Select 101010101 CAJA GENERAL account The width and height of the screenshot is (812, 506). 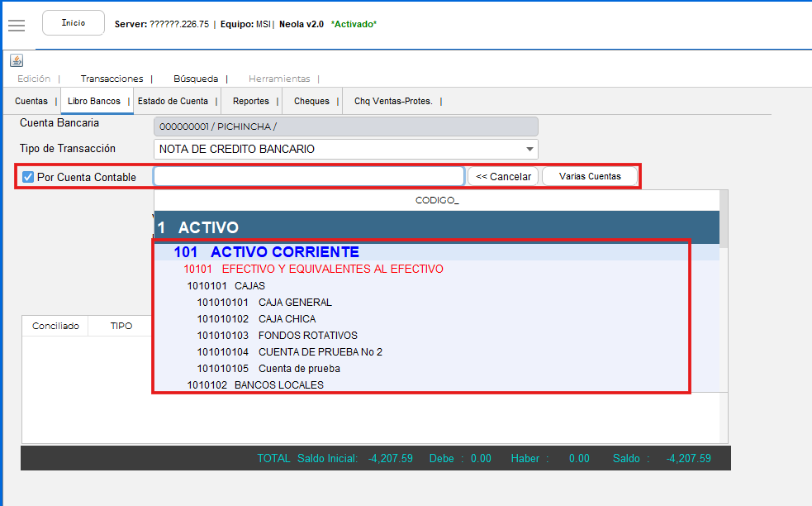pos(264,302)
